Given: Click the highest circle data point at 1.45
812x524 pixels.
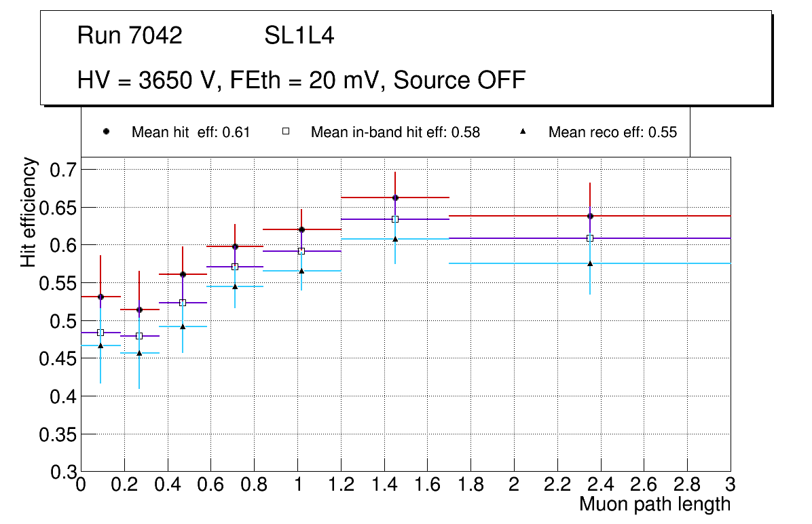Looking at the screenshot, I should pyautogui.click(x=395, y=198).
